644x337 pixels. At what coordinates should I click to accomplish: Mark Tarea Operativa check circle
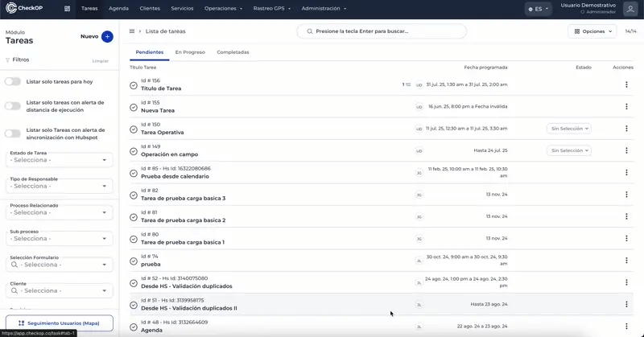(134, 129)
